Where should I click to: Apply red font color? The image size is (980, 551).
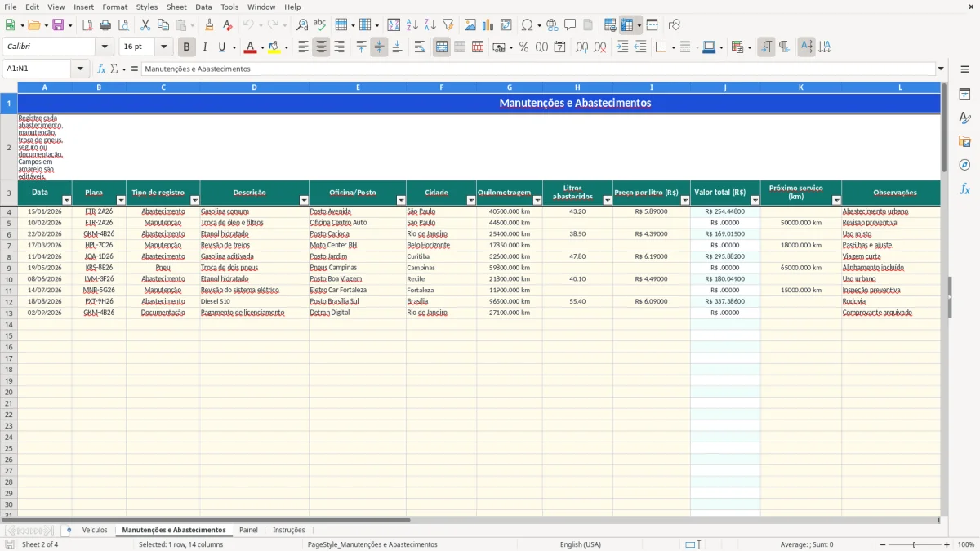tap(250, 47)
